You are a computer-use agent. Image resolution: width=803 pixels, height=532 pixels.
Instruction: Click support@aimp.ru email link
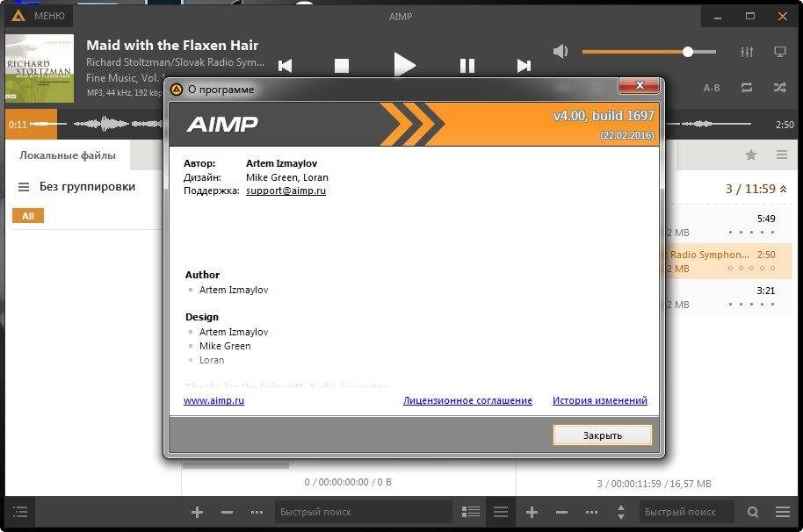coord(286,191)
